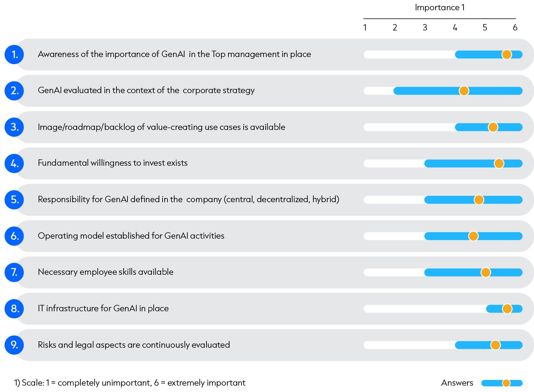Click orange marker on employee skills bar
Image resolution: width=534 pixels, height=392 pixels.
coord(485,272)
